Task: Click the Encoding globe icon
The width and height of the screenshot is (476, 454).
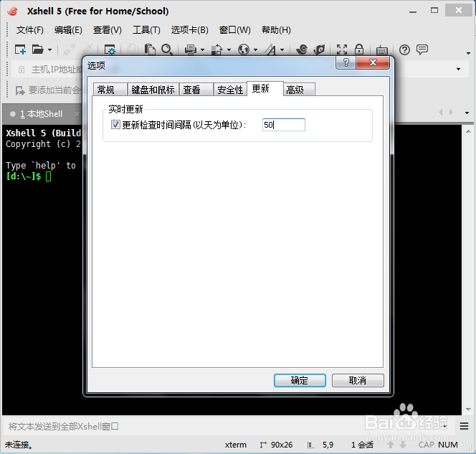Action: point(244,49)
